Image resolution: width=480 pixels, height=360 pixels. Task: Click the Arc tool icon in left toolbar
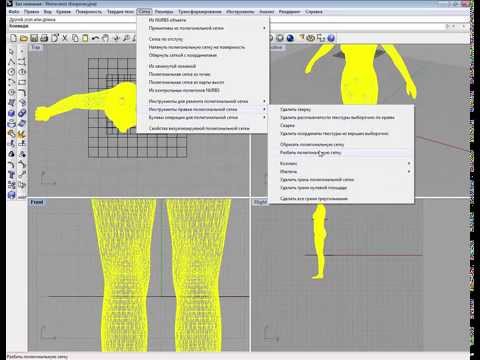pyautogui.click(x=12, y=82)
